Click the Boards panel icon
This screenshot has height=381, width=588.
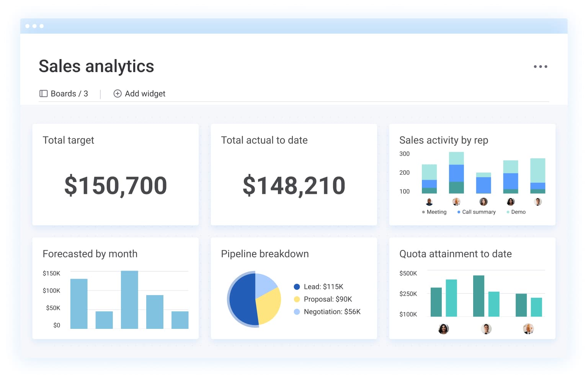43,94
